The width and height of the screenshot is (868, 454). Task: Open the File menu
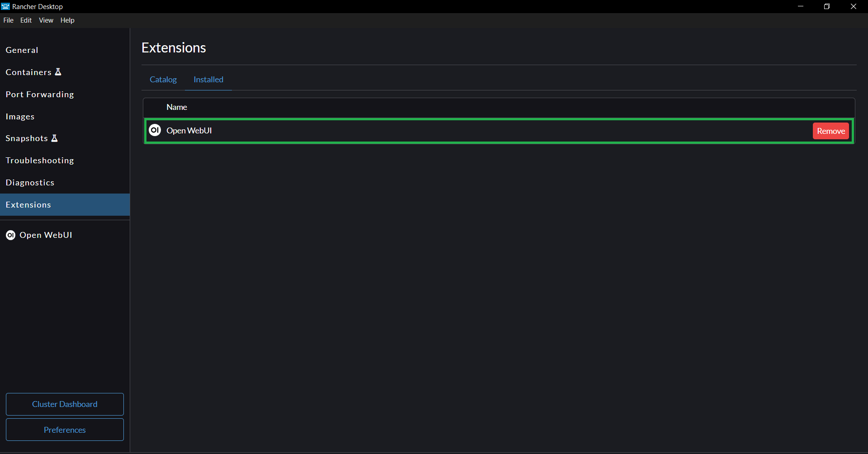[9, 20]
